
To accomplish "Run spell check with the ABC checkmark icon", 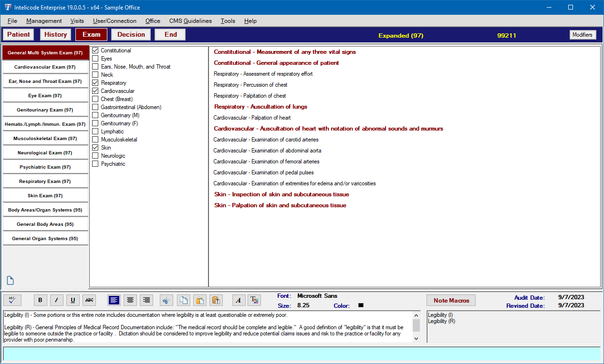I will pyautogui.click(x=12, y=300).
